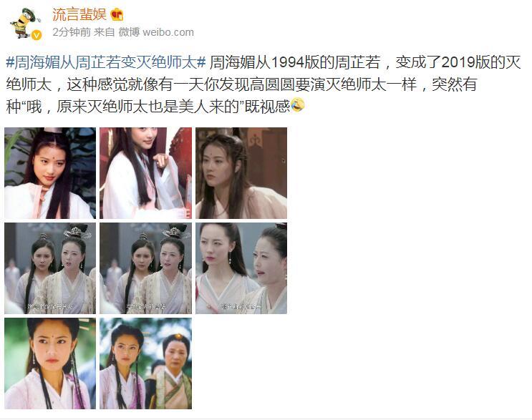Screen dimensions: 532x420
Task: Click the orange verified V badge
Action: pyautogui.click(x=37, y=35)
